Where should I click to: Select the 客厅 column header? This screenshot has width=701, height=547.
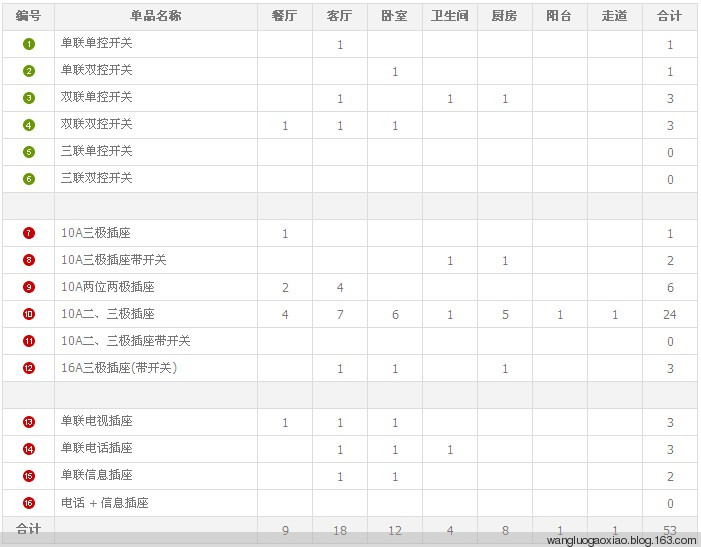pyautogui.click(x=340, y=16)
